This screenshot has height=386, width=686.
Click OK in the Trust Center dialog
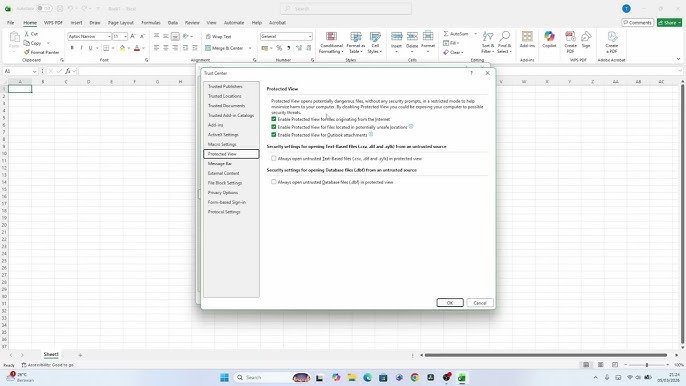pos(450,303)
